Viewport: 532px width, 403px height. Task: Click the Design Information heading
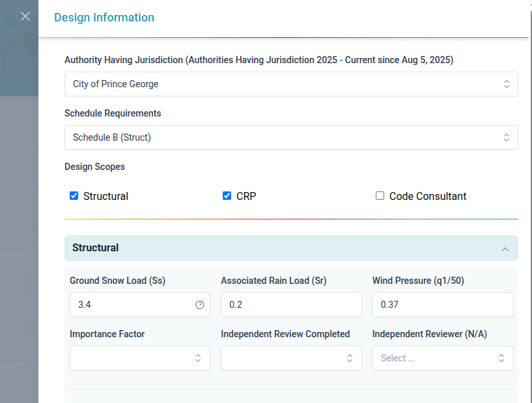tap(104, 18)
